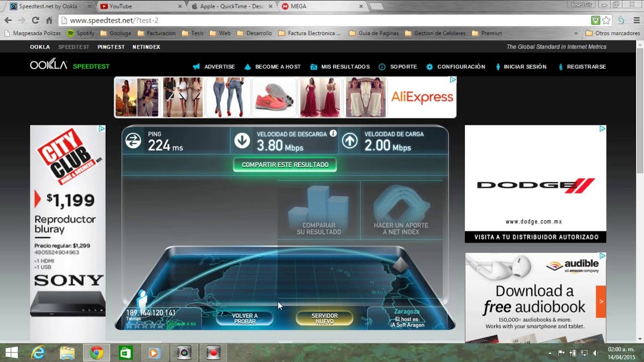Click SERVIDOR NUEVO button
This screenshot has height=362, width=644.
coord(325,318)
